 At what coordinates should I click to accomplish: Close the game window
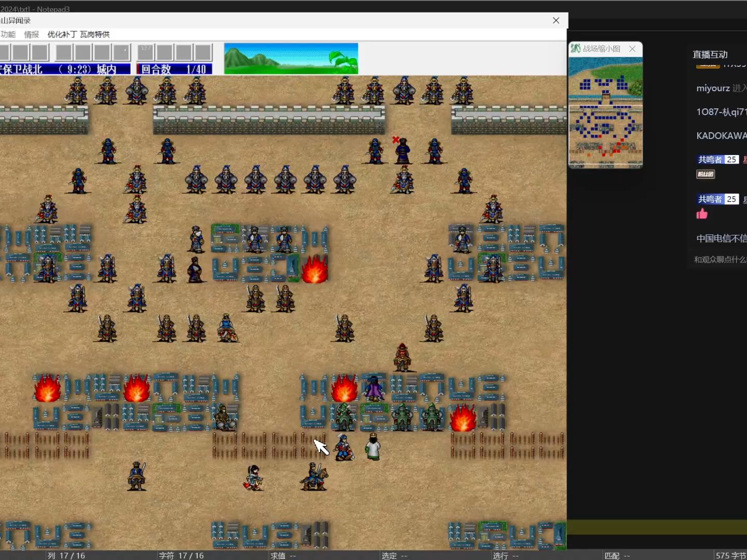click(x=556, y=20)
